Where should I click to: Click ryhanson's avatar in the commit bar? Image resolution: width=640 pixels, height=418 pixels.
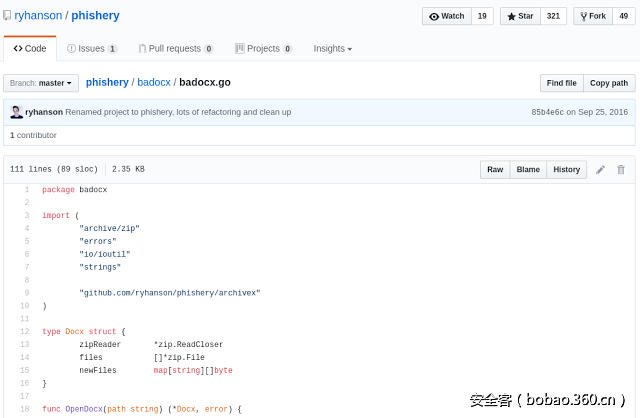[16, 112]
